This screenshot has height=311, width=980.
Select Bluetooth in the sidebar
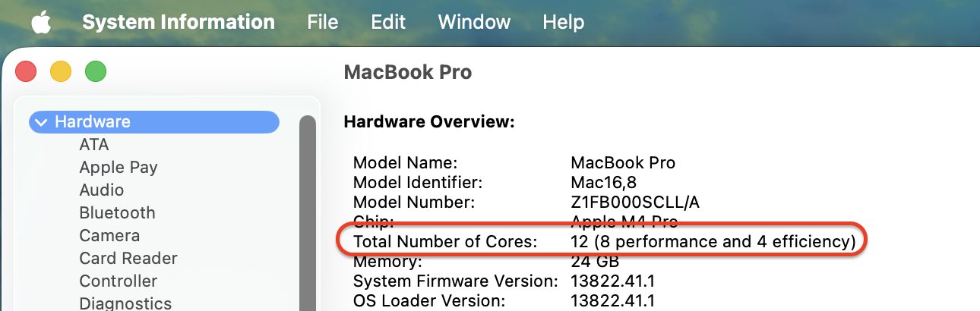point(117,212)
